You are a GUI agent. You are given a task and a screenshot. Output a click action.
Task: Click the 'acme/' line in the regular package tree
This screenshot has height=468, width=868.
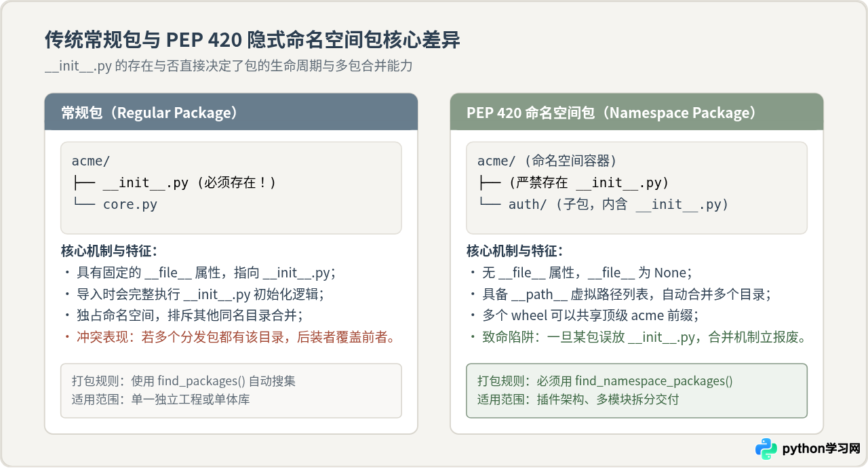click(91, 161)
